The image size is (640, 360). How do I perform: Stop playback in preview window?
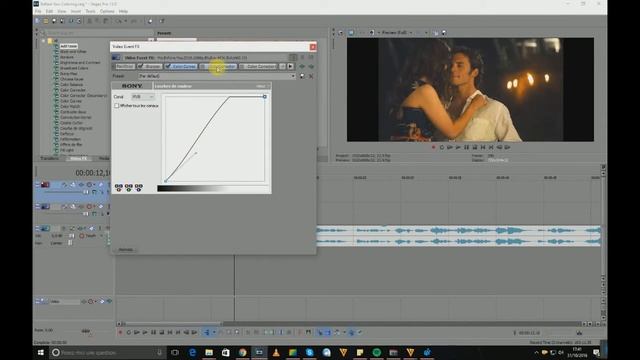coord(474,147)
